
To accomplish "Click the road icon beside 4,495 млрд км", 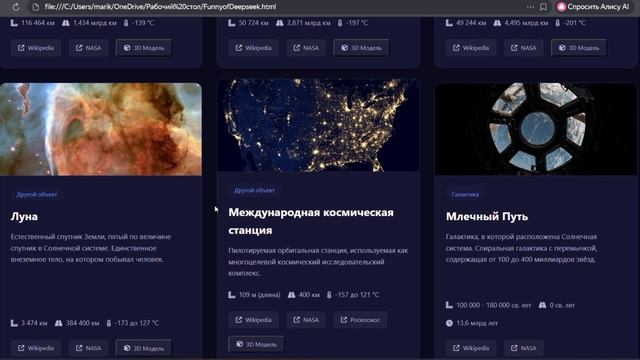I will 497,23.
